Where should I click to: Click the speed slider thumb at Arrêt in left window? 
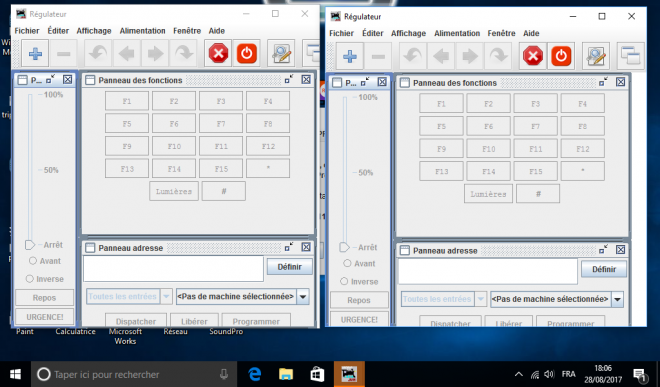point(30,245)
